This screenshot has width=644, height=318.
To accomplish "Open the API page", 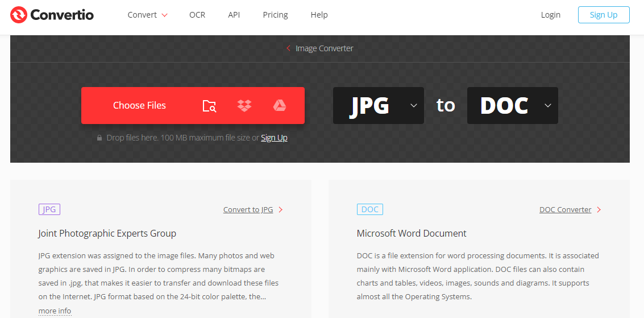I will click(x=234, y=15).
